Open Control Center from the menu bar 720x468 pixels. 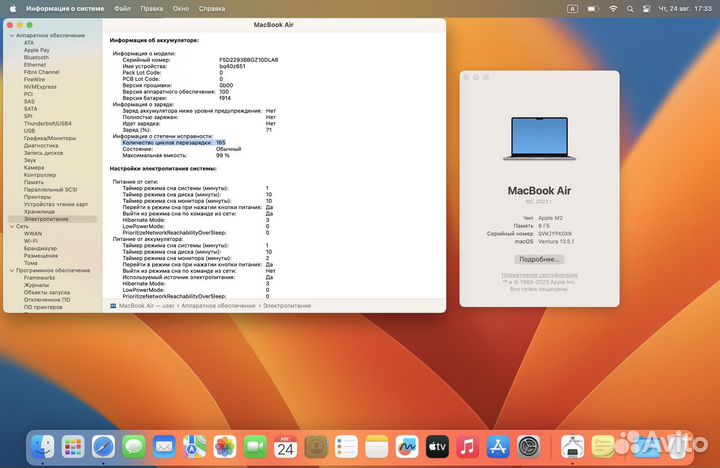pos(647,8)
